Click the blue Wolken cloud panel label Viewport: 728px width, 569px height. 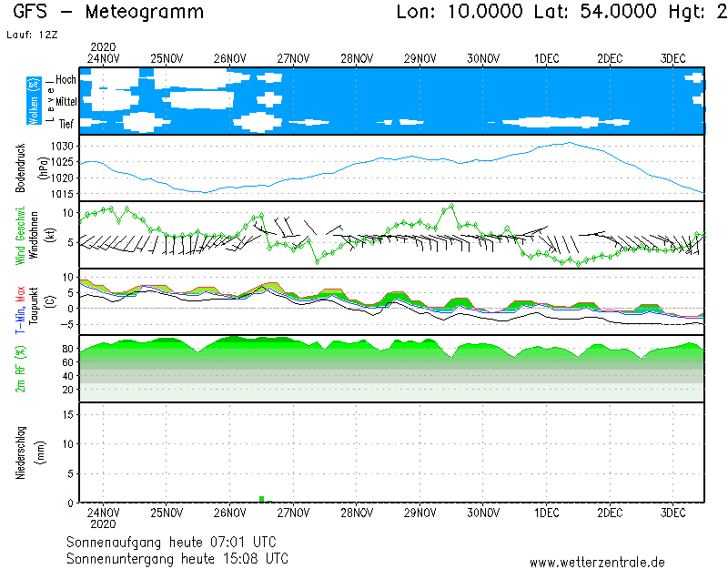tap(34, 101)
